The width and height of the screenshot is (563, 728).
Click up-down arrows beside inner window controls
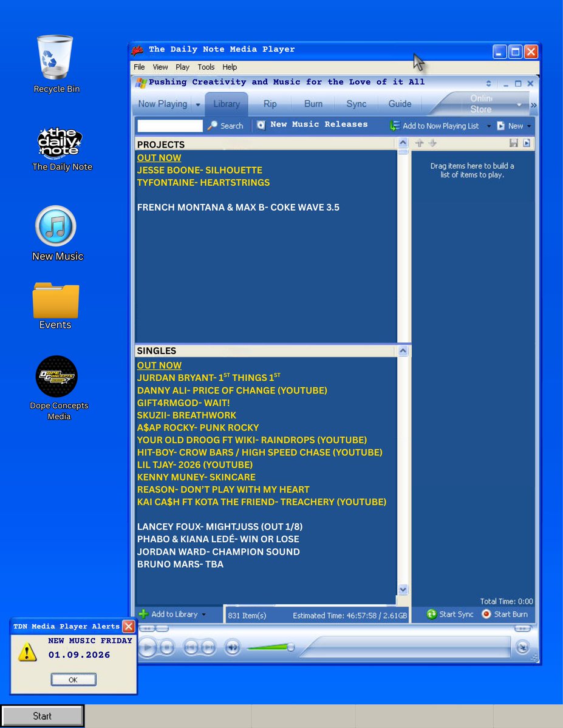tap(488, 84)
